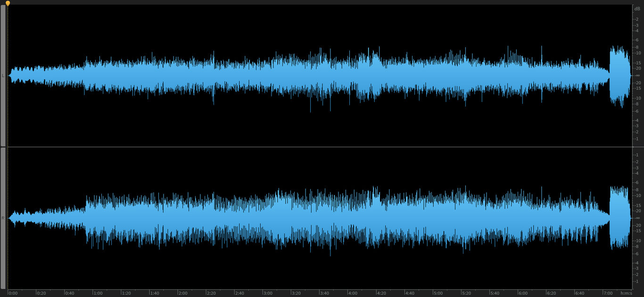Click the 1:20 mark on the time ruler
Viewport: 644px width, 297px height.
tap(126, 293)
